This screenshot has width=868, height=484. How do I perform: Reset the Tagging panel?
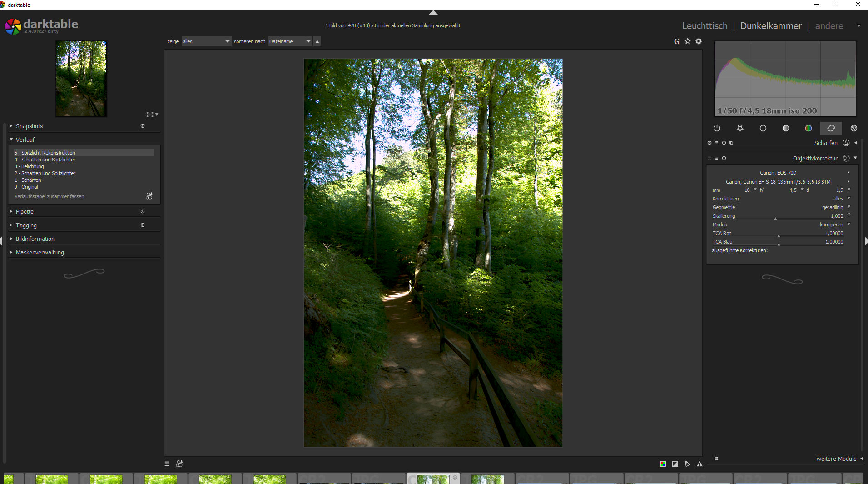point(143,225)
